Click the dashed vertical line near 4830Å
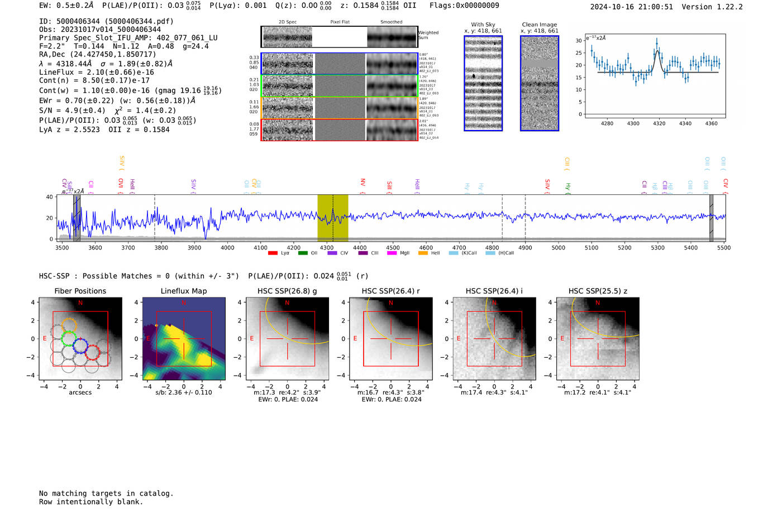The image size is (782, 532). click(502, 218)
